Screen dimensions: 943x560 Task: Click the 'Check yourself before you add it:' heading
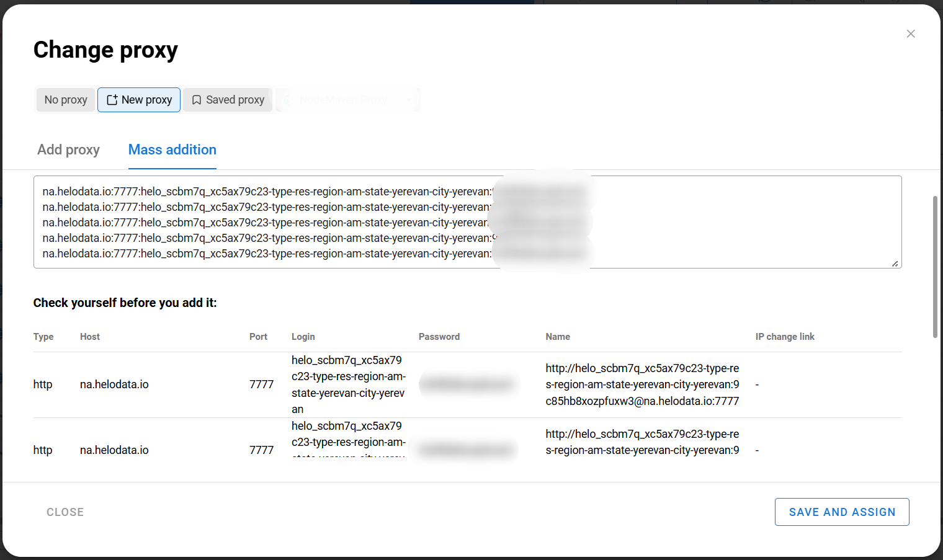(x=125, y=303)
